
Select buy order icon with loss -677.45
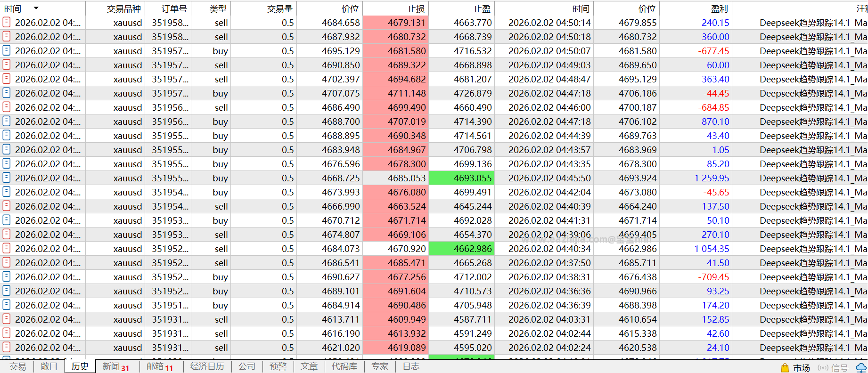pos(7,50)
